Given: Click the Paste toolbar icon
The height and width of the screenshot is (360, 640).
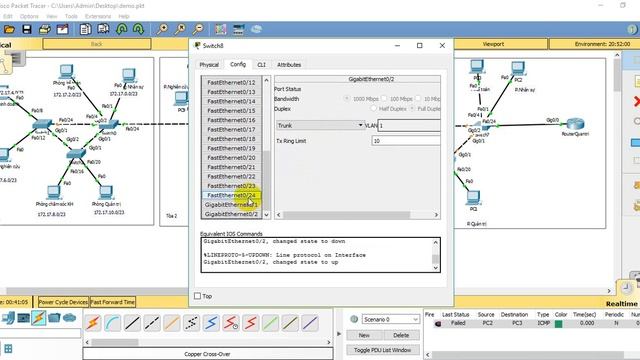Looking at the screenshot, I should [103, 29].
